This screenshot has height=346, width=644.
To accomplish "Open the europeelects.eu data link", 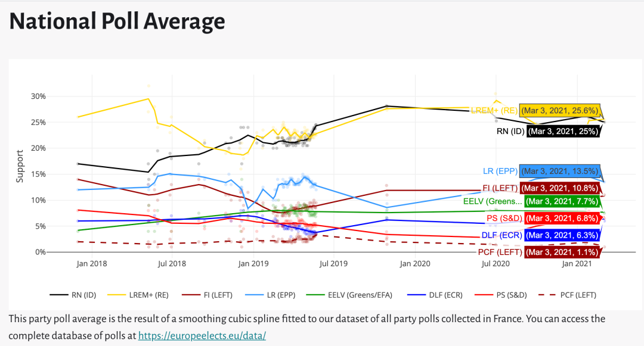I will pos(202,335).
